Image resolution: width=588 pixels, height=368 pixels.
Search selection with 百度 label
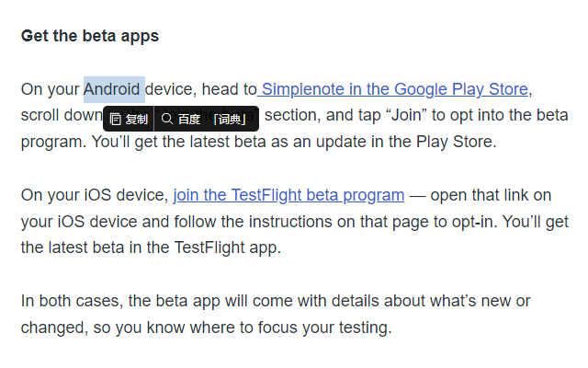[x=189, y=119]
